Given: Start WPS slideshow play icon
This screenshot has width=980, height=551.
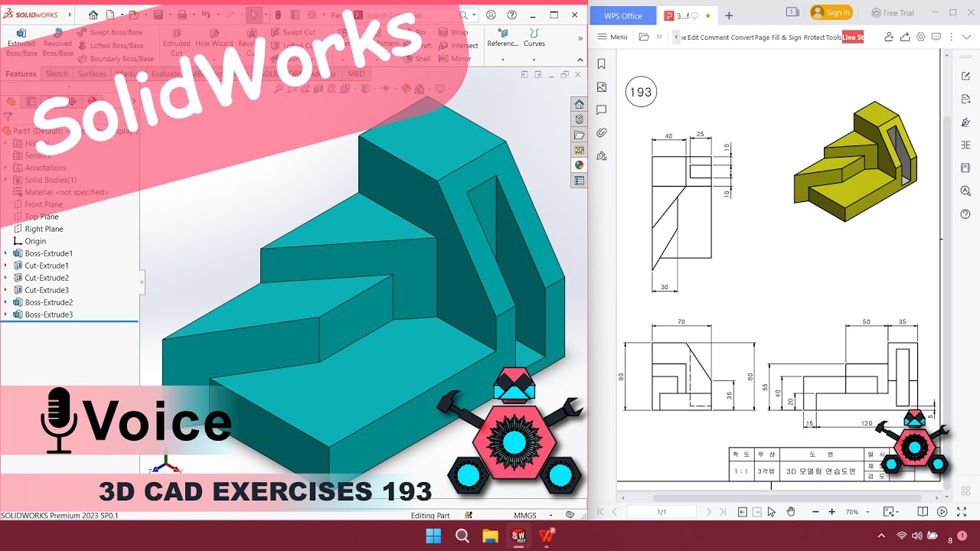Looking at the screenshot, I should [x=942, y=511].
